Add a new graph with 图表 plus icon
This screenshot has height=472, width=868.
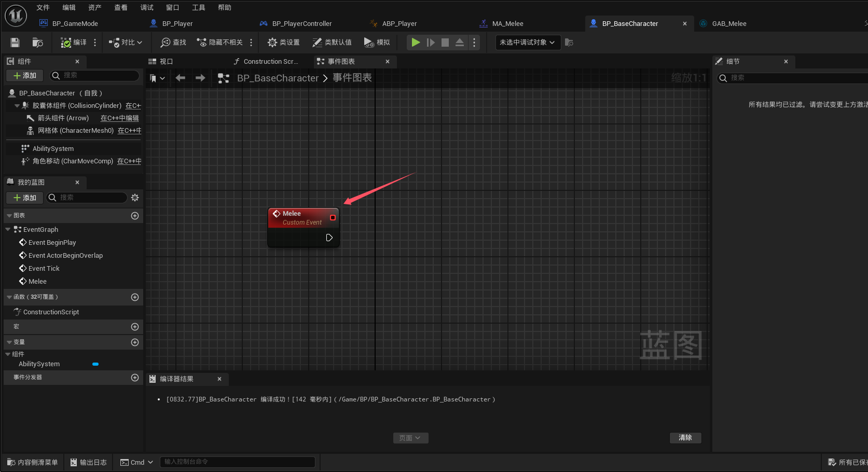(135, 216)
